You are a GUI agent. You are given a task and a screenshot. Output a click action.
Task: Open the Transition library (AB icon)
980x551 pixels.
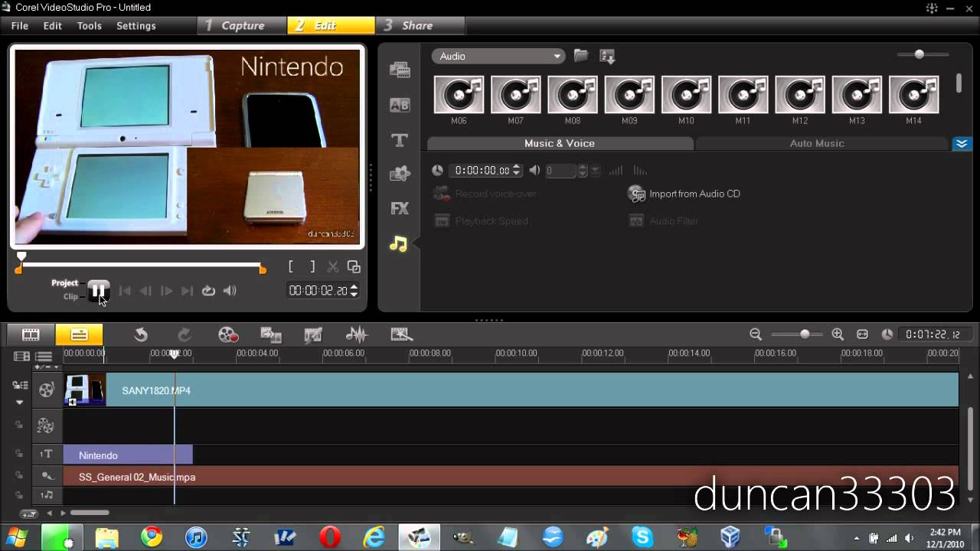[x=400, y=106]
